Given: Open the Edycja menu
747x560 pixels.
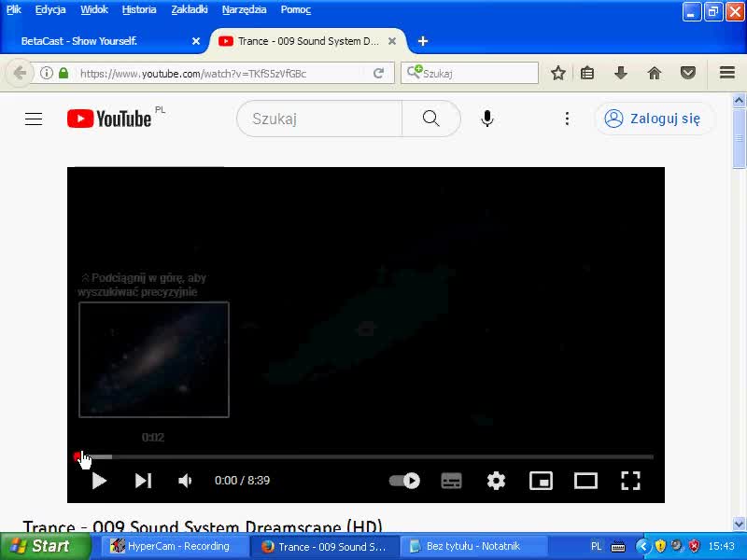Looking at the screenshot, I should pyautogui.click(x=50, y=9).
